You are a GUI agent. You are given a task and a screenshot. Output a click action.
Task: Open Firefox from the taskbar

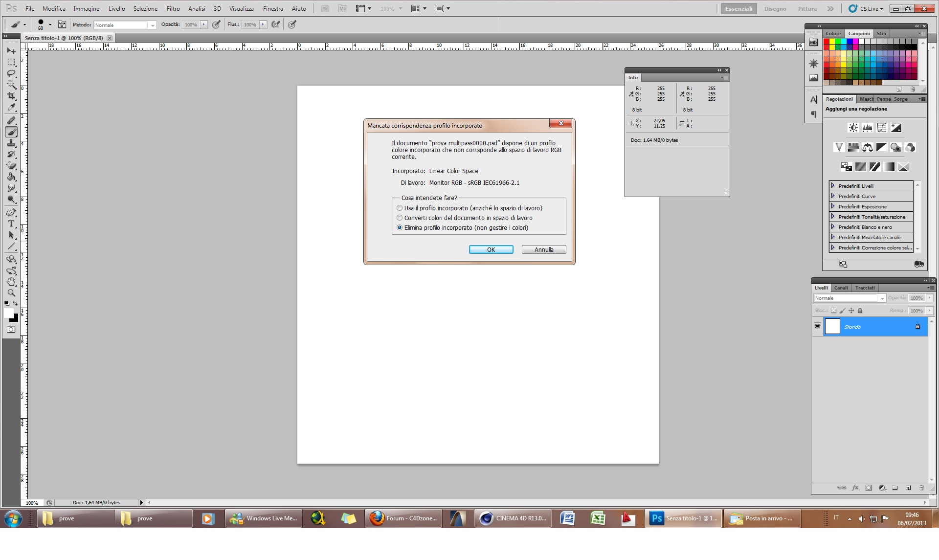pos(403,518)
